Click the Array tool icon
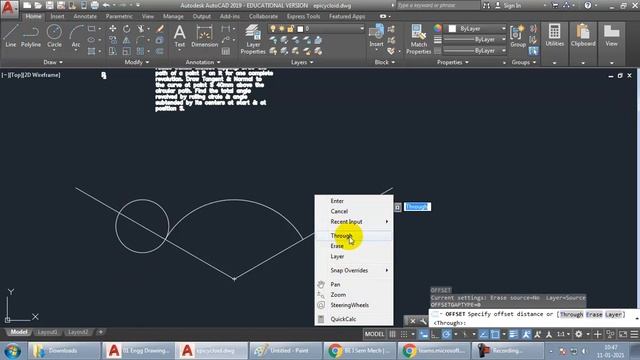Image resolution: width=640 pixels, height=360 pixels. 140,51
